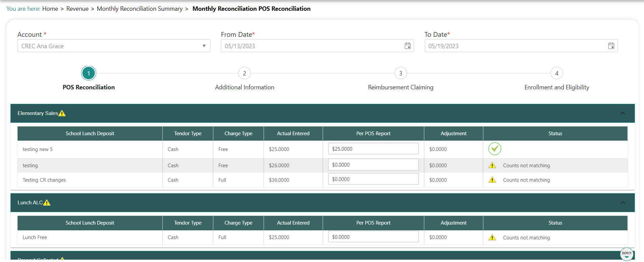
Task: Click warning icon in Lunch Free row status
Action: coord(492,237)
